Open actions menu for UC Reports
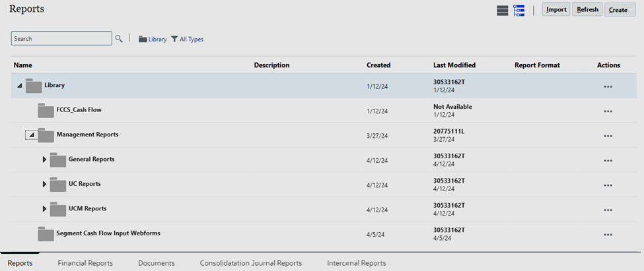Screen dimensions: 644x271 pyautogui.click(x=608, y=185)
